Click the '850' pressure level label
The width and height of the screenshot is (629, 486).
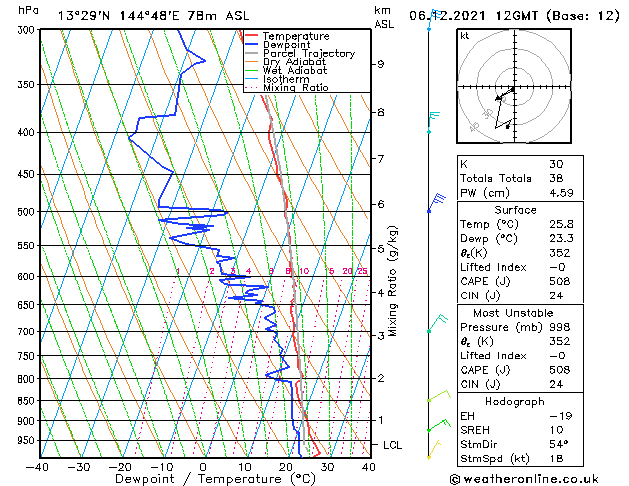[x=28, y=401]
